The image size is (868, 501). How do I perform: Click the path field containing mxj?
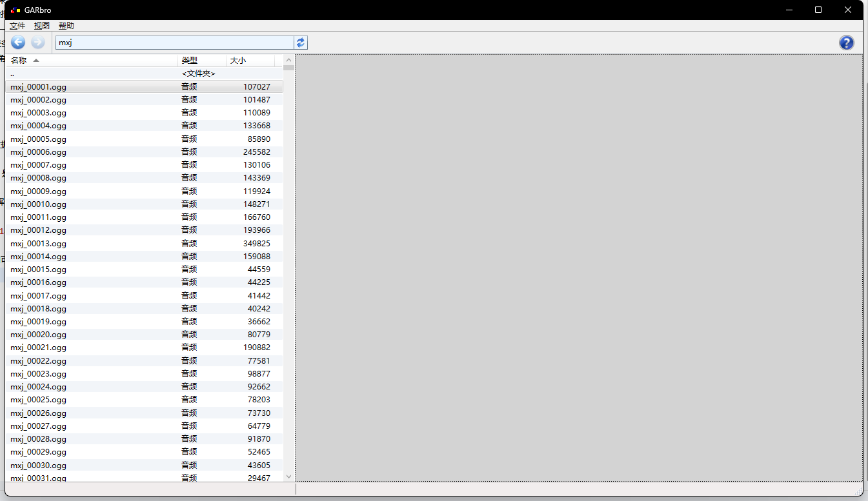pos(174,43)
